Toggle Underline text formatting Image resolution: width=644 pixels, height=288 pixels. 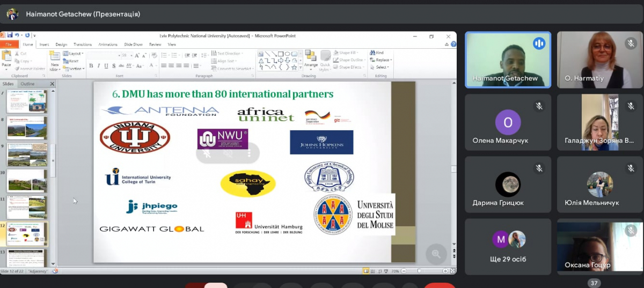(x=106, y=66)
